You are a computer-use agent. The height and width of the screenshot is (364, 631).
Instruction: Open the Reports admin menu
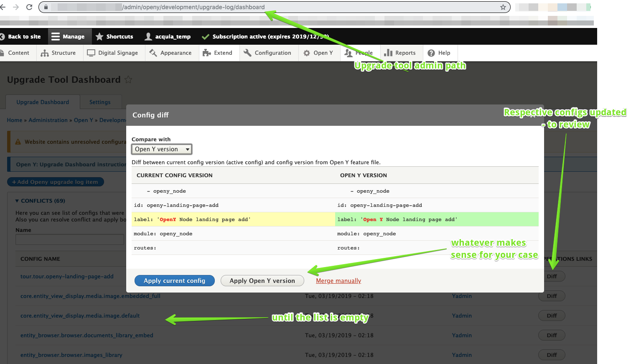pos(400,53)
